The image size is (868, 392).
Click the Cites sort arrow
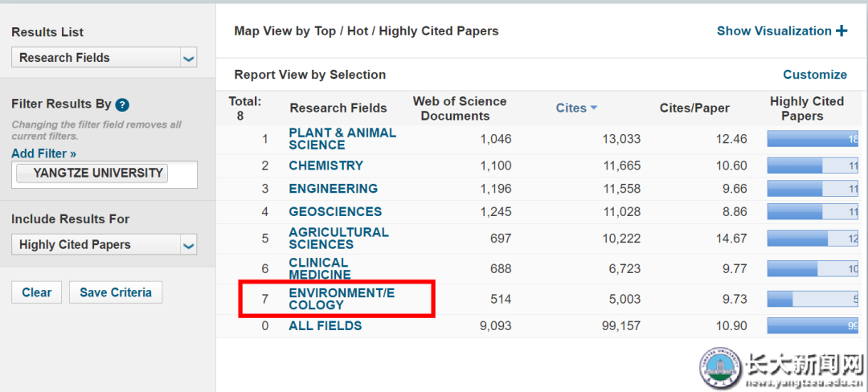pyautogui.click(x=594, y=108)
